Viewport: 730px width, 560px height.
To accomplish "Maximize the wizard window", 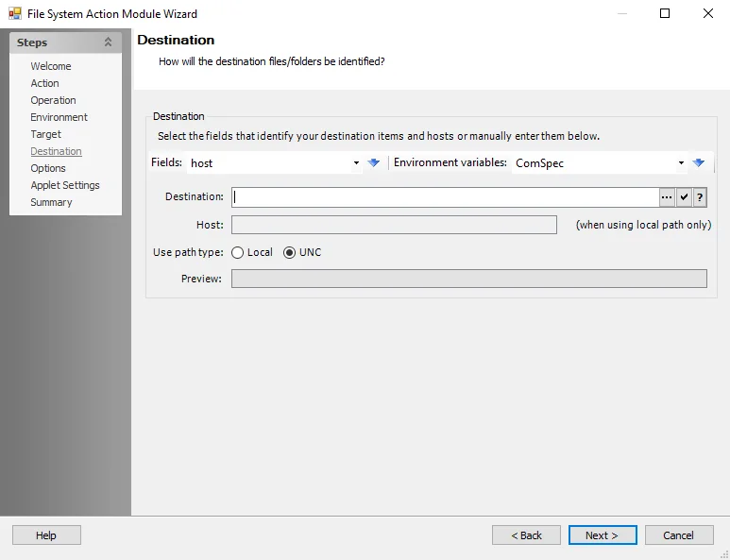I will (x=665, y=13).
